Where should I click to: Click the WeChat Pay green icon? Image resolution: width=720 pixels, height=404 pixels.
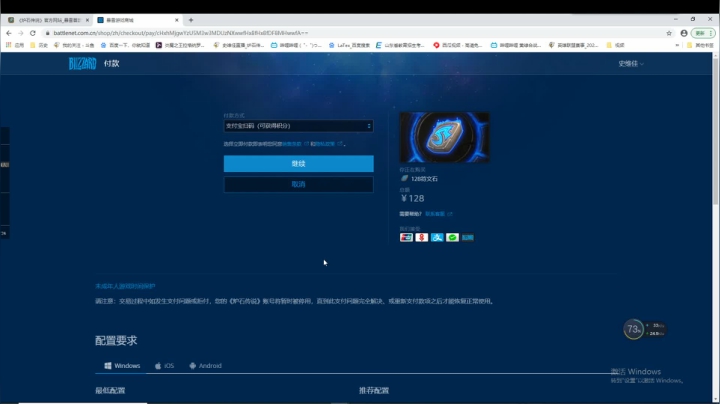click(452, 237)
